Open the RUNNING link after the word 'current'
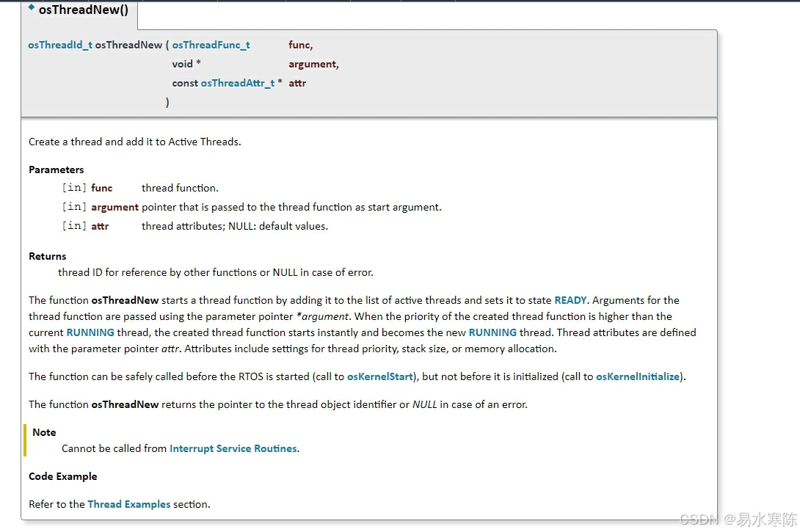 coord(90,332)
